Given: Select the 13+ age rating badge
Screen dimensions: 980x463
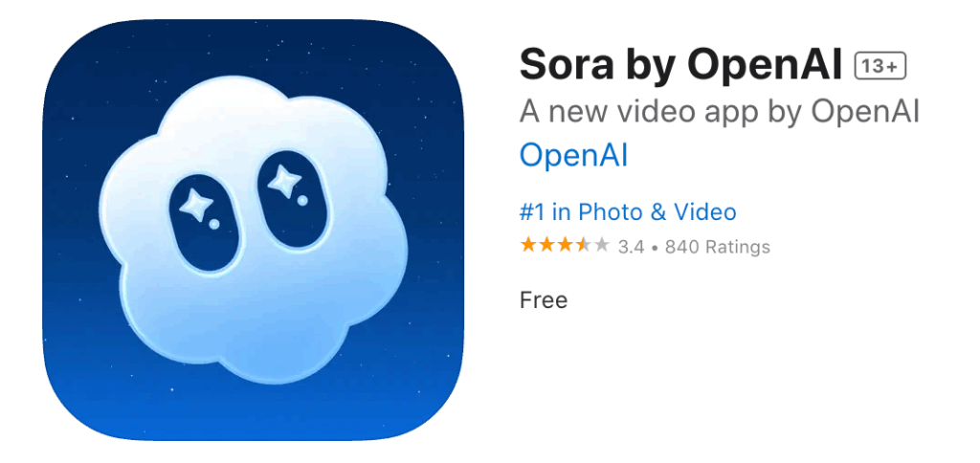Looking at the screenshot, I should click(880, 65).
